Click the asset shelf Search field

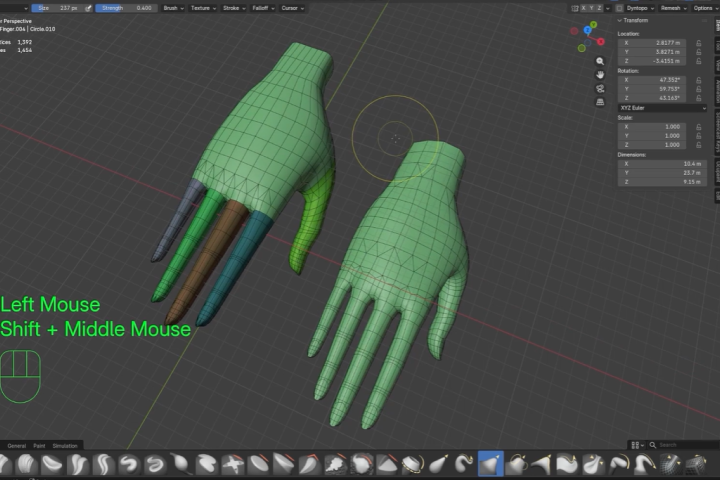pos(682,445)
